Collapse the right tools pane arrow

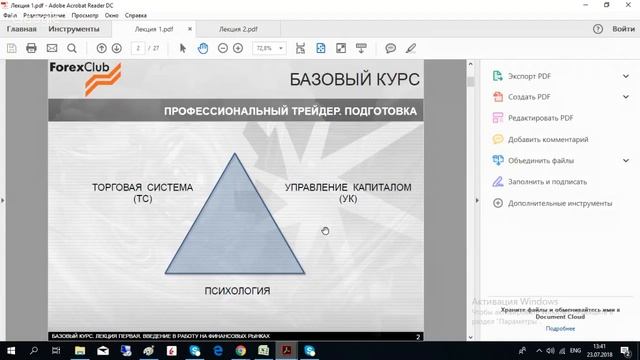pyautogui.click(x=477, y=200)
